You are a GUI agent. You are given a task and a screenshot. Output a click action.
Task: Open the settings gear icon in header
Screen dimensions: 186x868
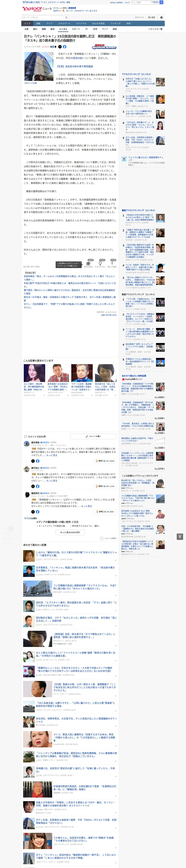(x=161, y=17)
